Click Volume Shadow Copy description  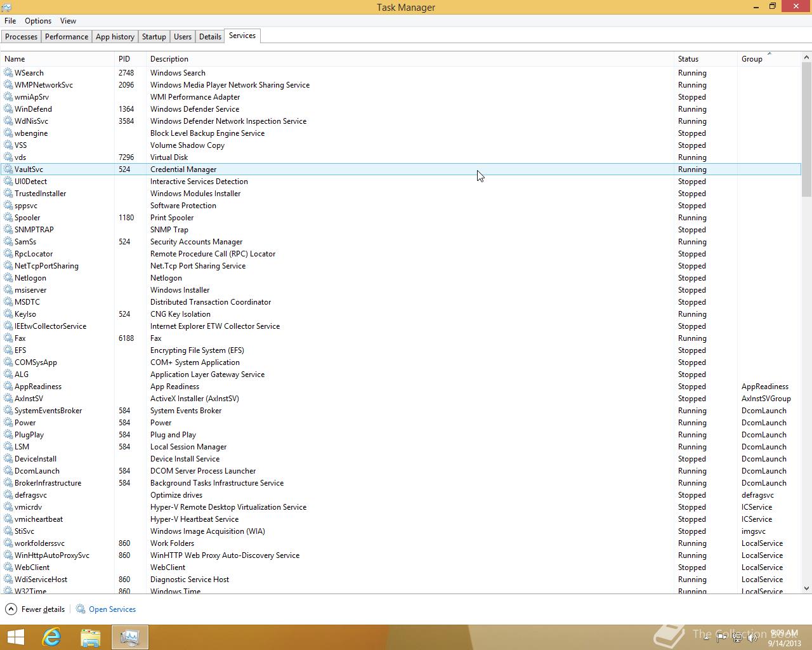[187, 145]
